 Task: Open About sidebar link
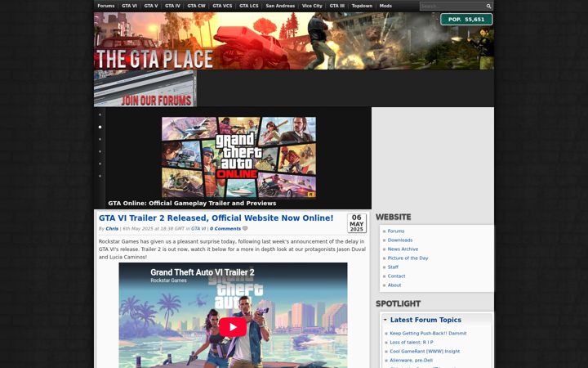[x=394, y=285]
